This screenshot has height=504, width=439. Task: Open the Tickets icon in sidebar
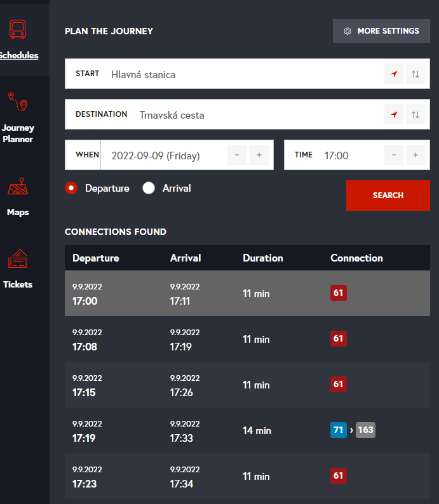tap(18, 260)
